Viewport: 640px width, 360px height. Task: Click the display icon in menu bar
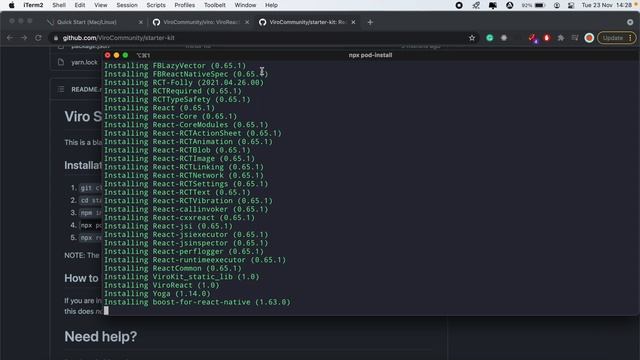pyautogui.click(x=493, y=5)
